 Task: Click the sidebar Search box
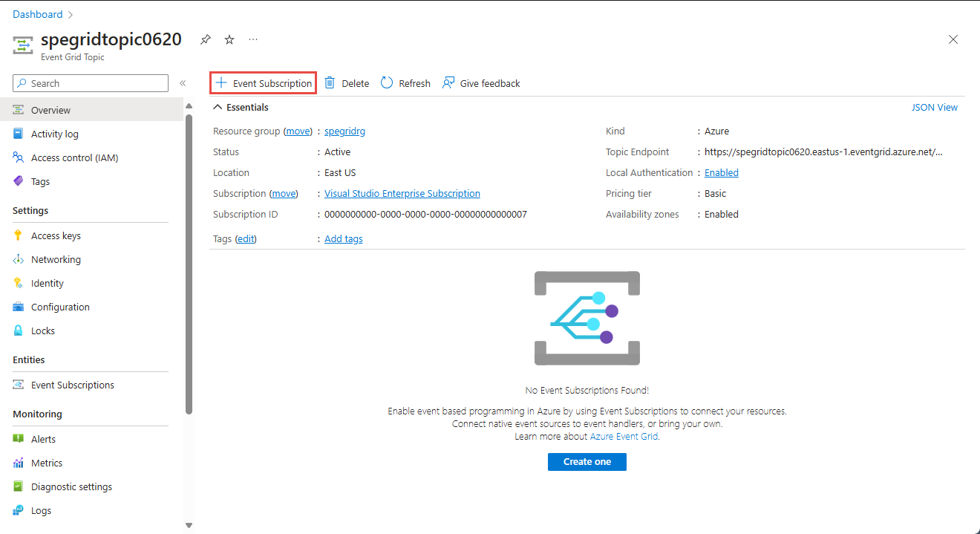click(91, 83)
